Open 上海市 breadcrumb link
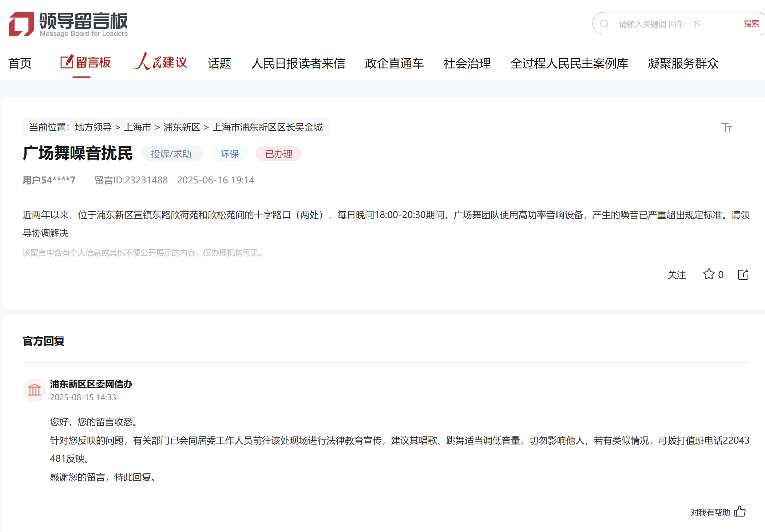 click(x=138, y=127)
